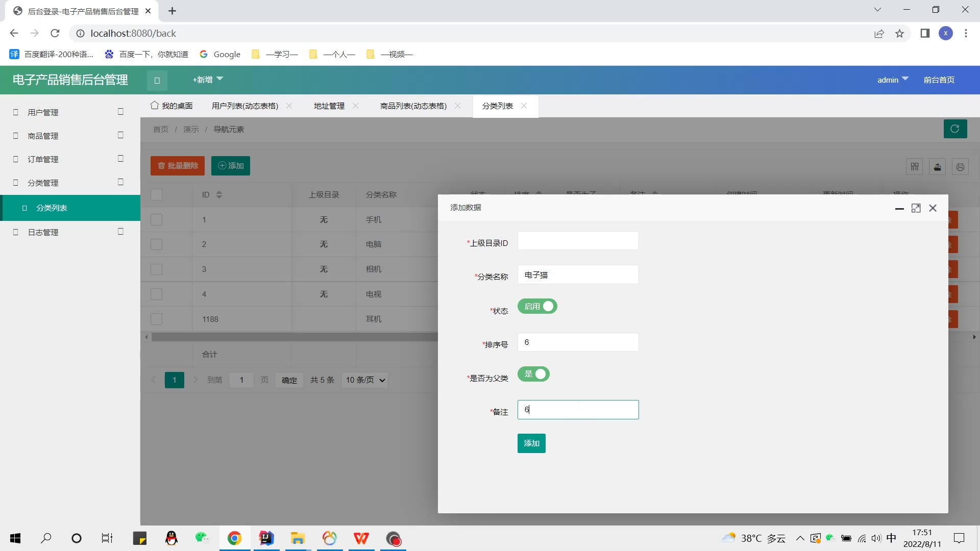Click the 添加 submit button in dialog
The image size is (980, 551).
pos(531,443)
